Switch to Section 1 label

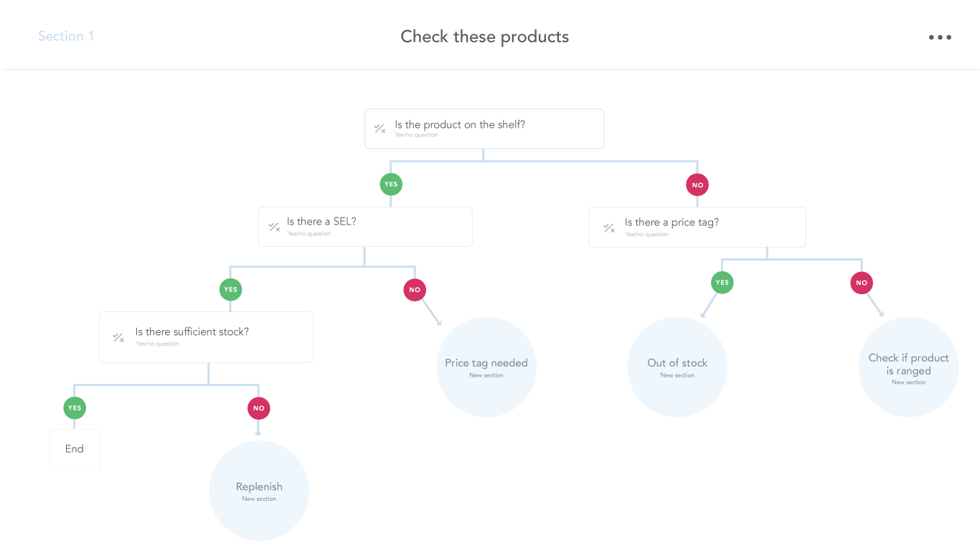coord(66,37)
